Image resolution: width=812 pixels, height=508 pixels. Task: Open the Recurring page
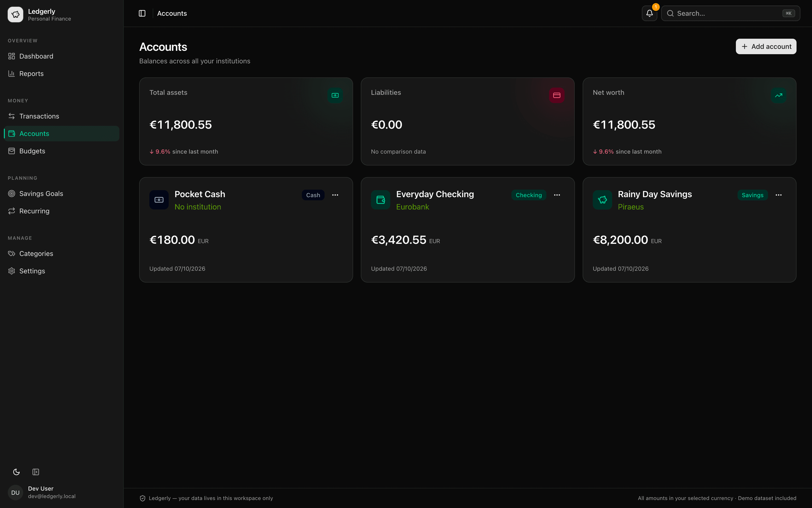62,211
